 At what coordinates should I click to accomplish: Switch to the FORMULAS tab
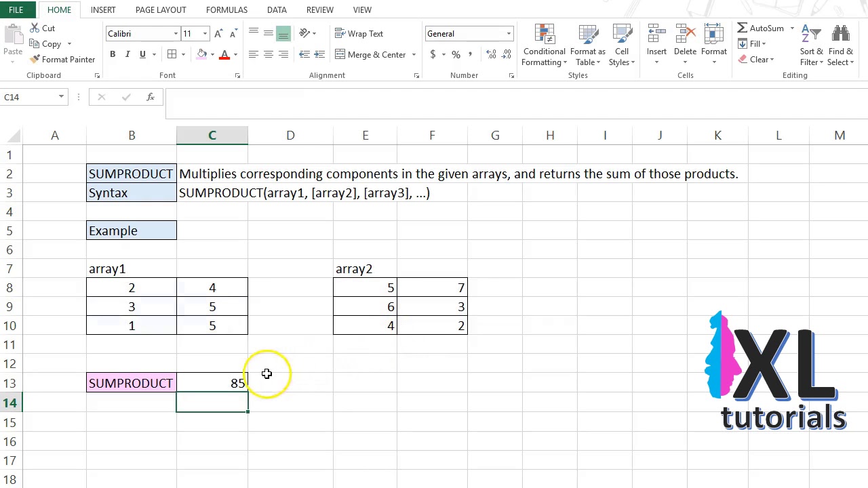point(226,9)
